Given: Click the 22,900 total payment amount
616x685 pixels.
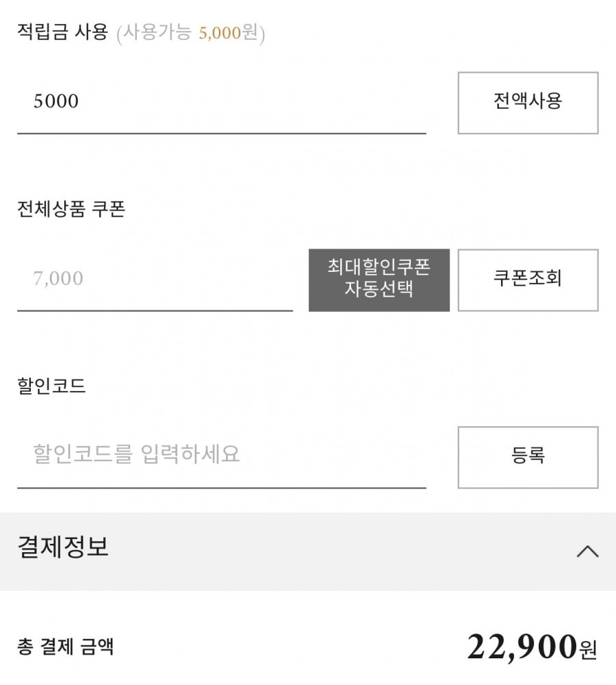Looking at the screenshot, I should coord(522,647).
